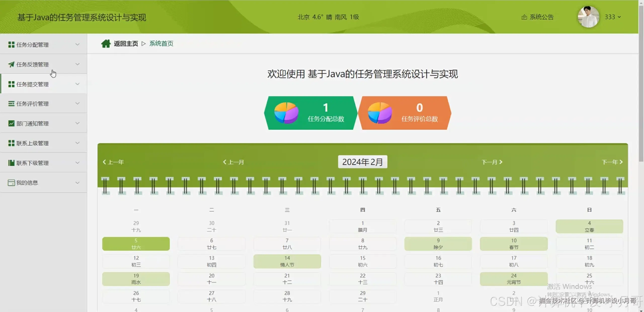Click the 返回主页 link
The image size is (644, 312).
(x=126, y=43)
